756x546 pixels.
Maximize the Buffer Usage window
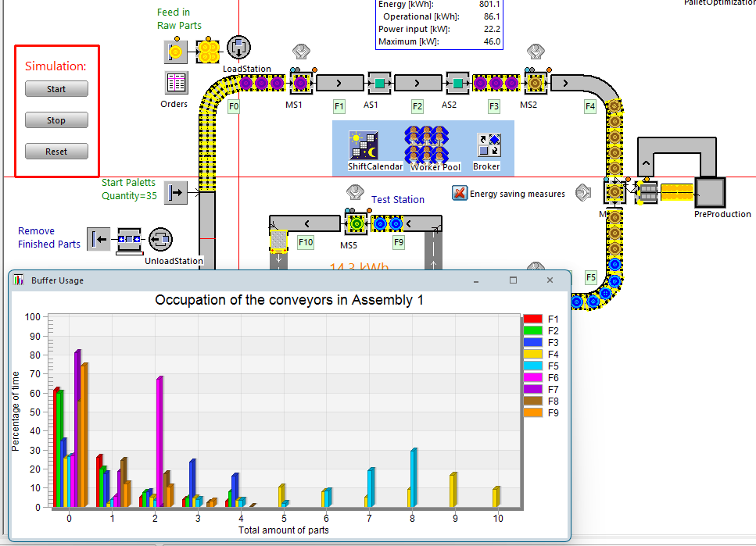[x=514, y=280]
